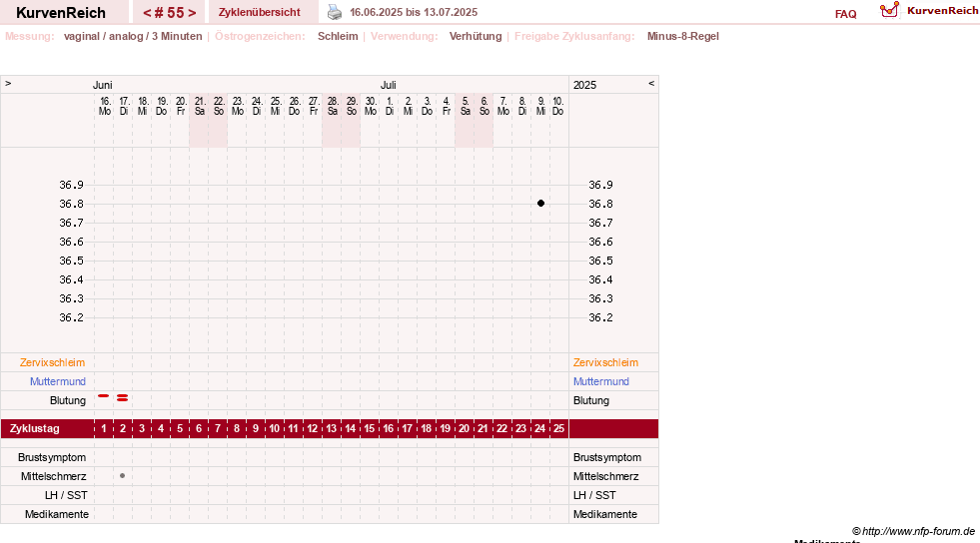
Task: Click the right 36.2 temperature axis label
Action: pyautogui.click(x=600, y=317)
